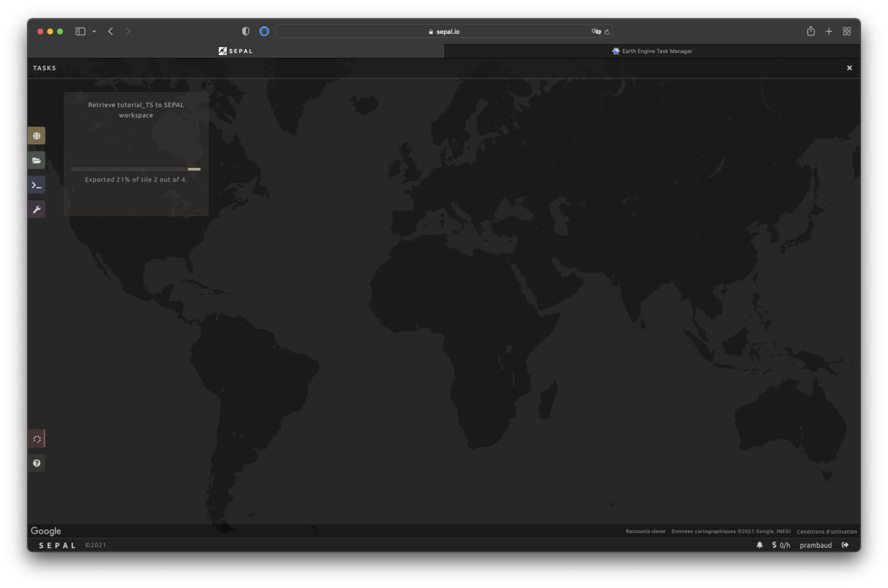Reload the page
The height and width of the screenshot is (588, 888).
click(607, 31)
